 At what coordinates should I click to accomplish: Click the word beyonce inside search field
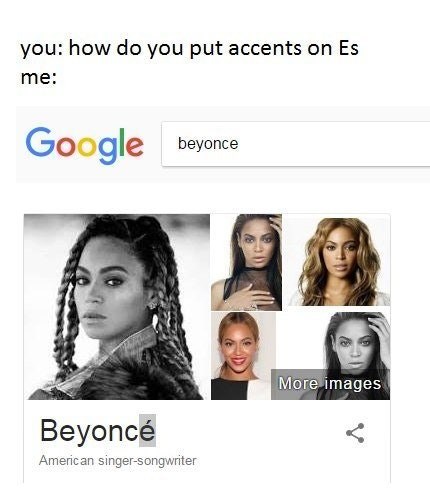coord(208,144)
